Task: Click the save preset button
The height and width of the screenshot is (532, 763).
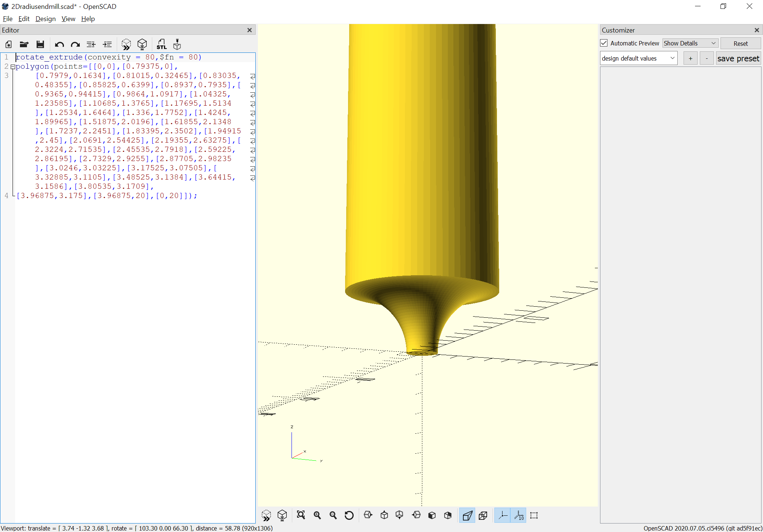Action: (738, 58)
